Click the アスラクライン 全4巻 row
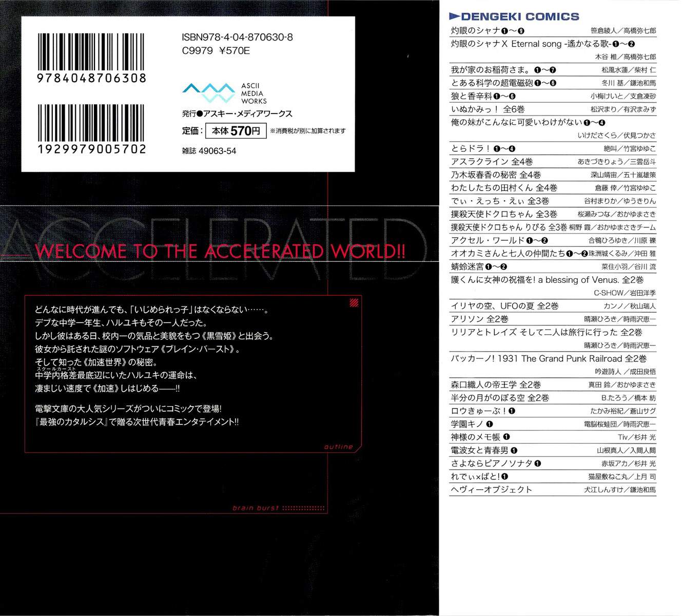The width and height of the screenshot is (683, 616). coord(553,162)
